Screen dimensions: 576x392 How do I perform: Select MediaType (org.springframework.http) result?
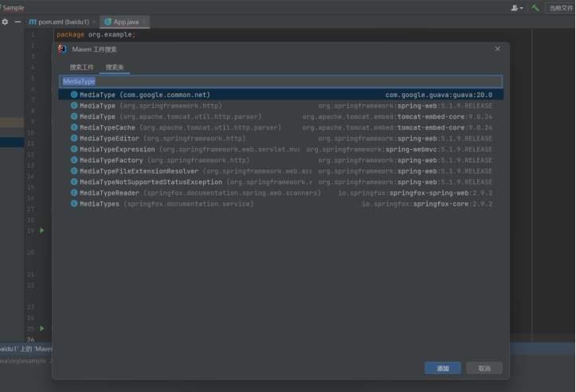tap(280, 106)
